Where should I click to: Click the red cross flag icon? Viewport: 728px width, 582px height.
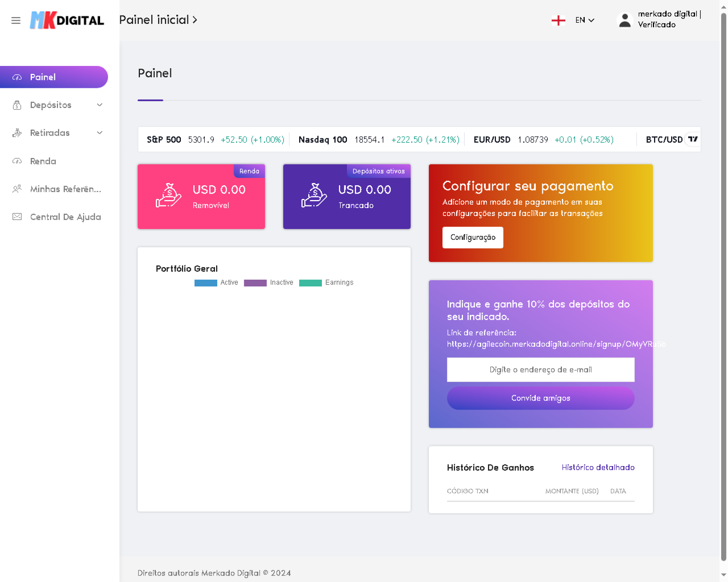click(558, 20)
